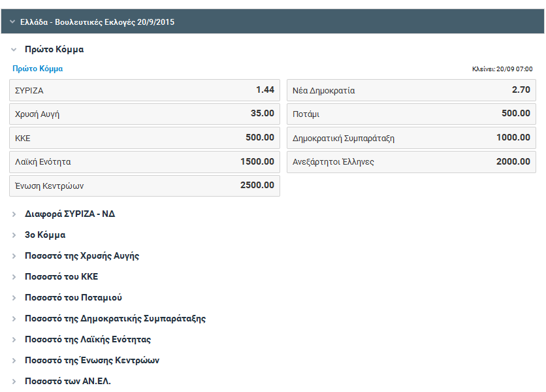546x392 pixels.
Task: Expand Ποσοστό της Λαϊκής Ενότητας chevron
Action: 14,339
